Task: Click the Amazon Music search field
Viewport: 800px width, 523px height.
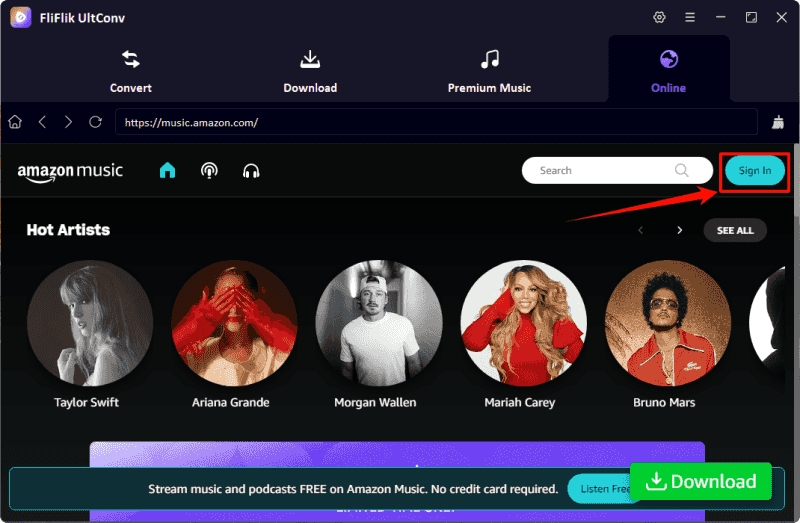Action: point(600,171)
